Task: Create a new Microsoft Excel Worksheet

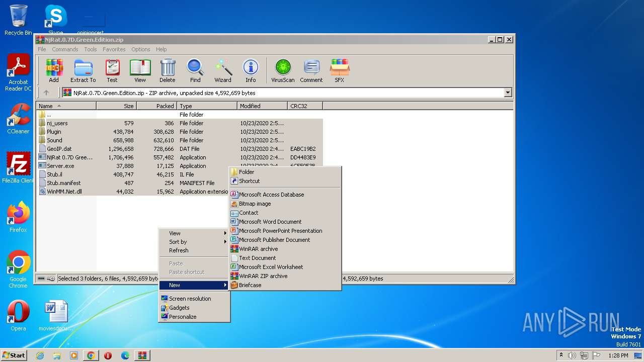Action: click(x=285, y=267)
